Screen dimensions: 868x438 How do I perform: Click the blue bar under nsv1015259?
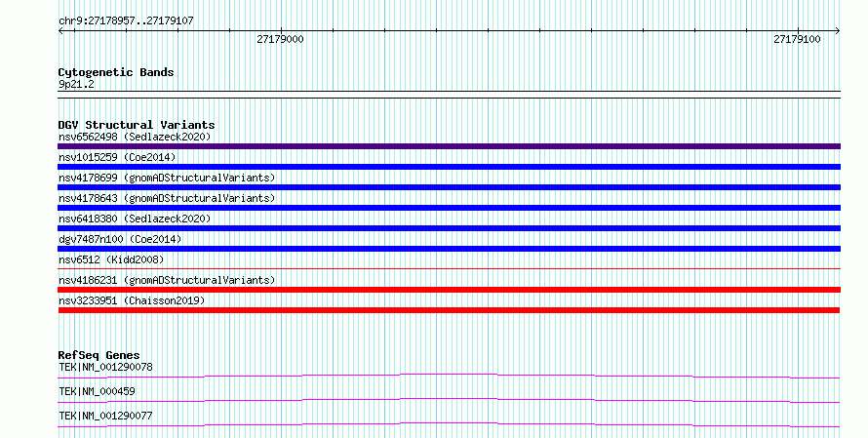(449, 167)
